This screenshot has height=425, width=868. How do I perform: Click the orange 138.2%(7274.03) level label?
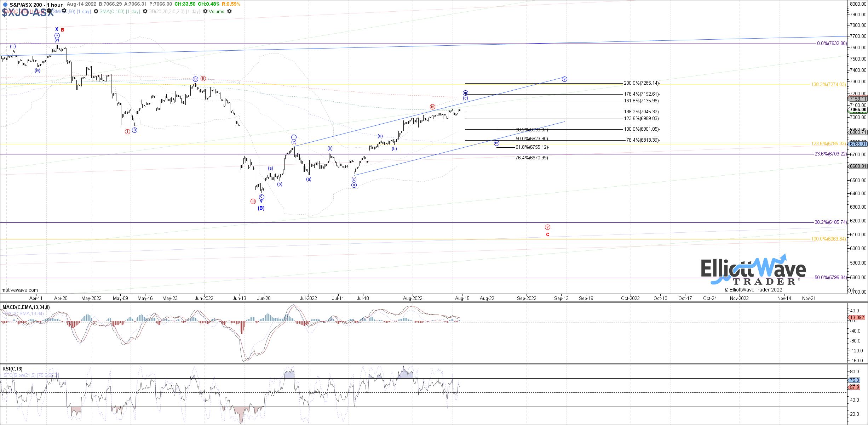tap(829, 84)
